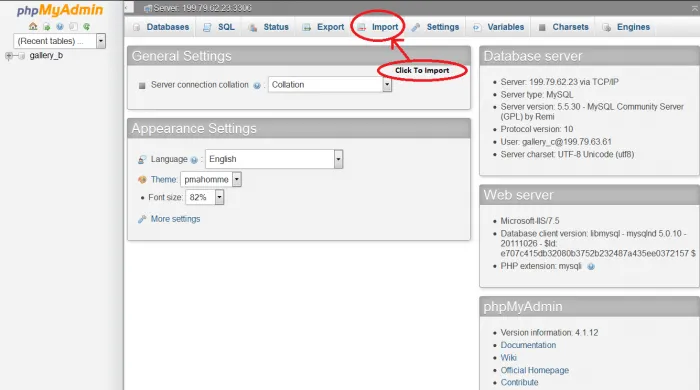Open the Font size dropdown showing 82%
Screen dimensions: 700x390
(204, 197)
